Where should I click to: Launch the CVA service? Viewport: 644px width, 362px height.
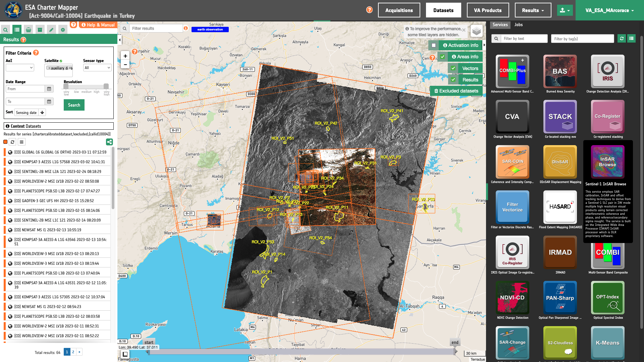tap(512, 116)
